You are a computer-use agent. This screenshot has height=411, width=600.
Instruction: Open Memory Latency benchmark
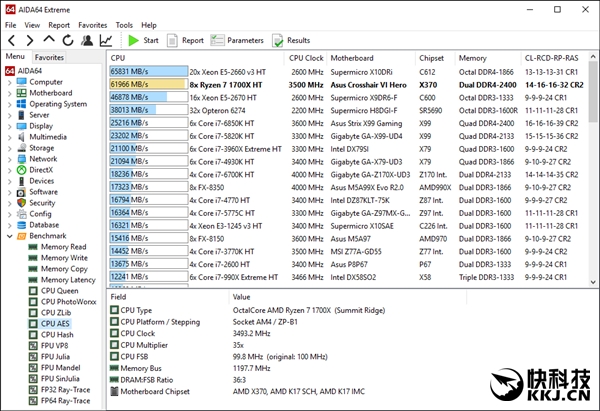coord(62,280)
